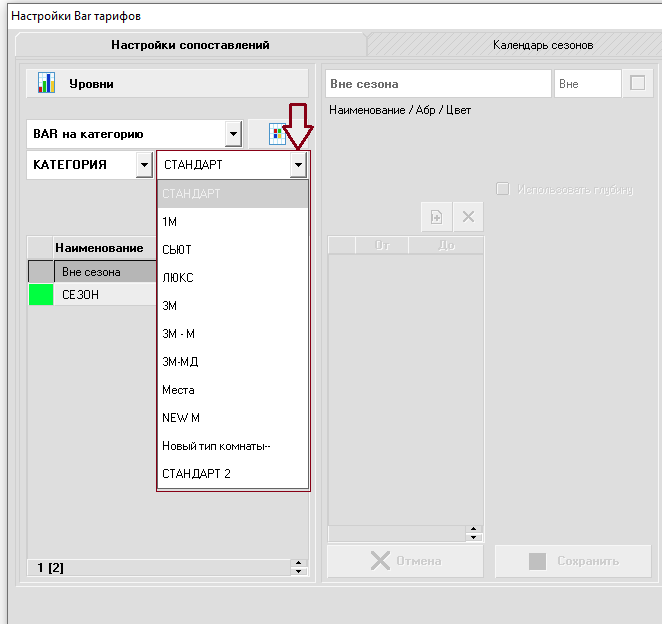Toggle the Использовать глубину checkbox

pyautogui.click(x=503, y=189)
